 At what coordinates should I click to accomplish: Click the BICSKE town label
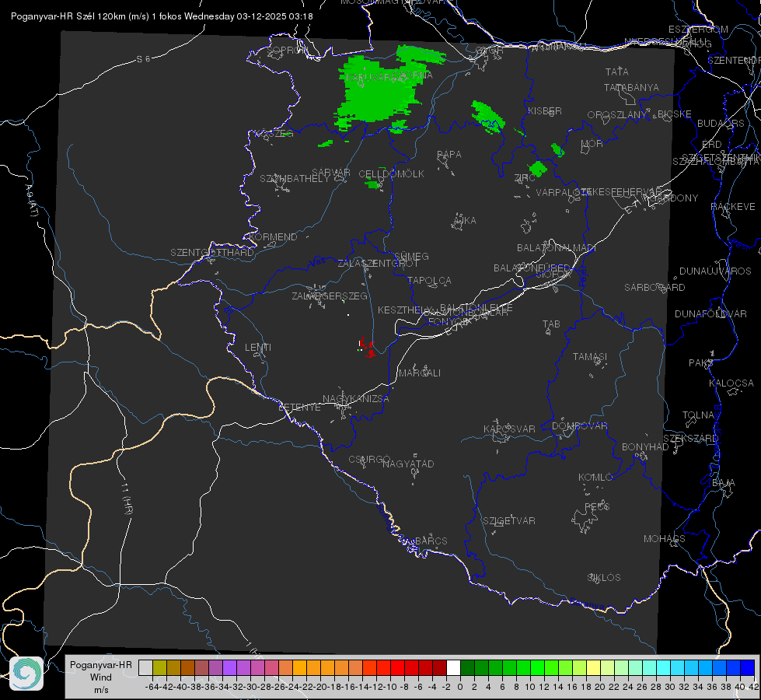click(675, 114)
